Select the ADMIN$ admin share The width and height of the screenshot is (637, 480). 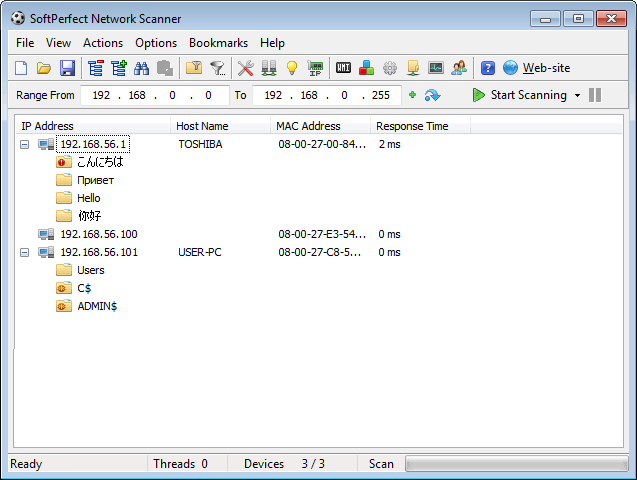tap(97, 306)
